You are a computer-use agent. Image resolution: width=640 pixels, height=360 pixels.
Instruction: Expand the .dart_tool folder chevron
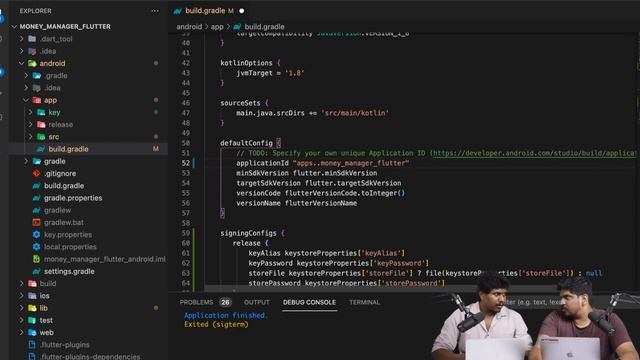22,39
